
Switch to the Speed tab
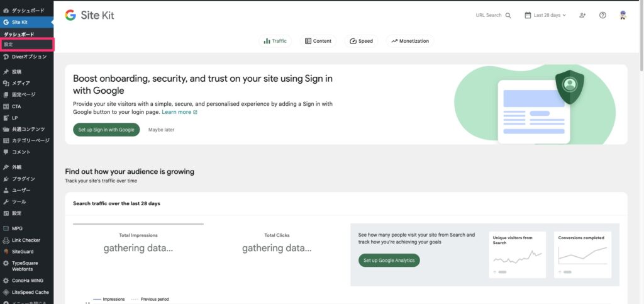point(361,41)
